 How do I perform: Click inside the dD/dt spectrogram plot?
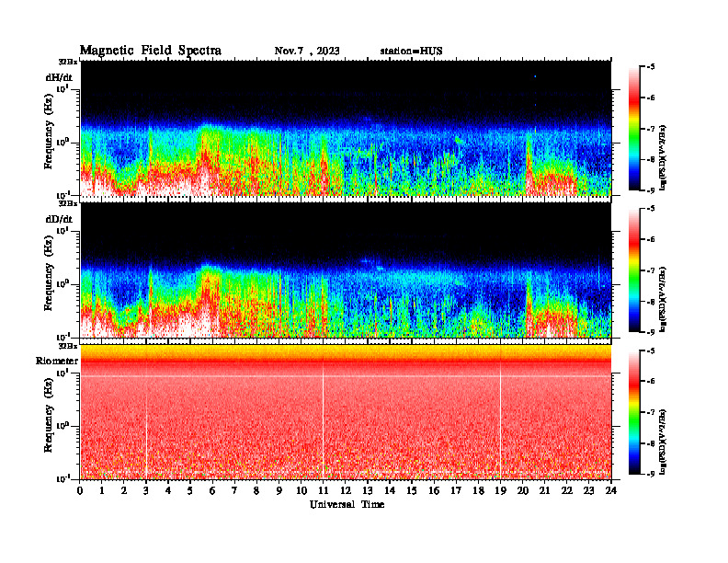pyautogui.click(x=346, y=270)
